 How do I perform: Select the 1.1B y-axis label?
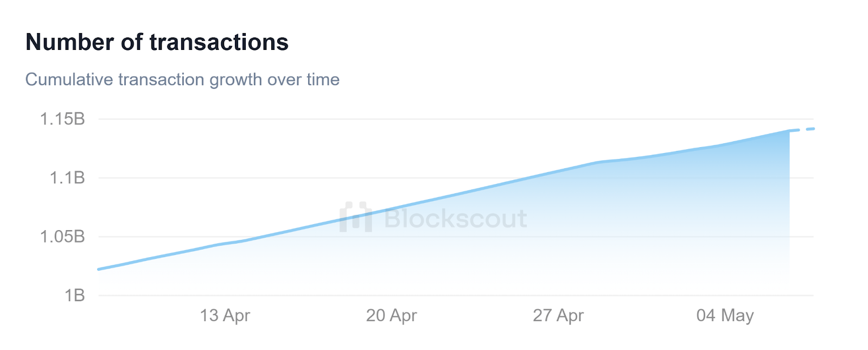[67, 178]
